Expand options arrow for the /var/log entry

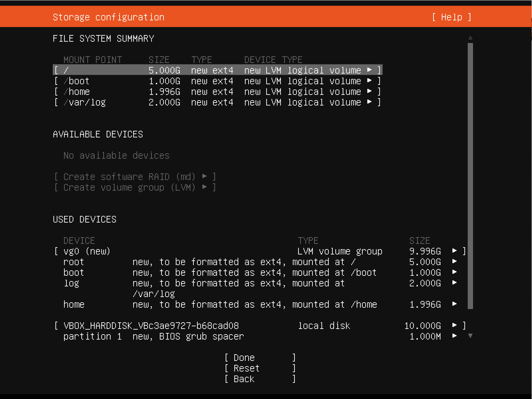click(x=370, y=102)
